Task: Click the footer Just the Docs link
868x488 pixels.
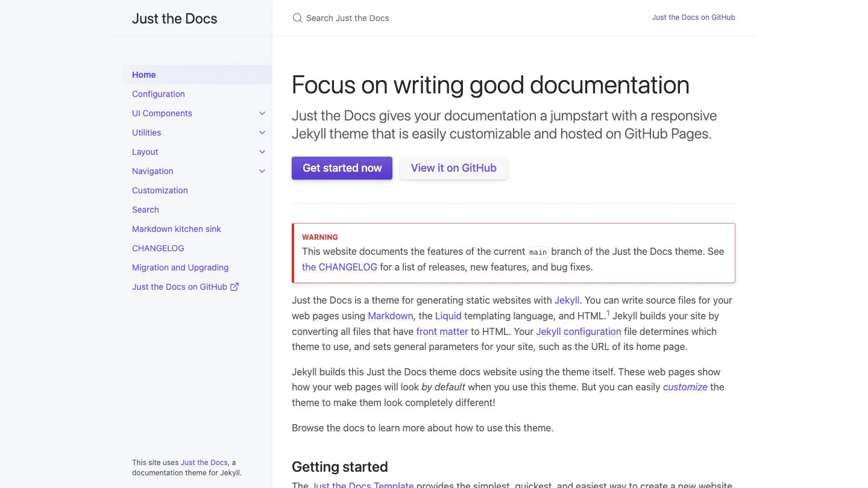Action: click(204, 463)
